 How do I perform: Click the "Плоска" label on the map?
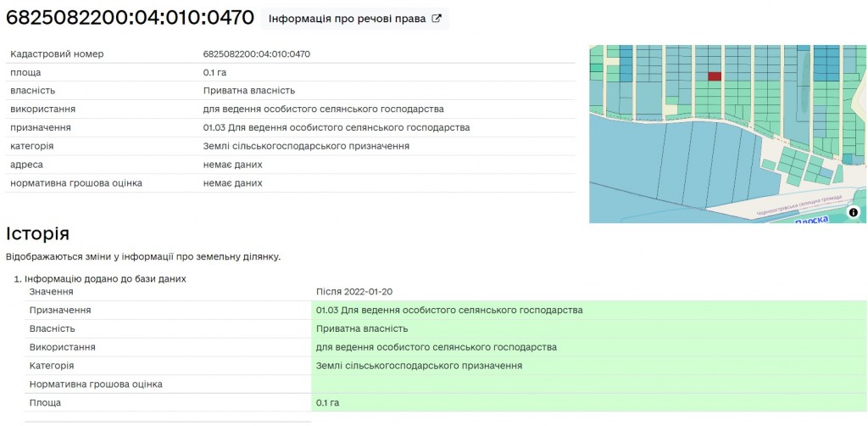(811, 219)
